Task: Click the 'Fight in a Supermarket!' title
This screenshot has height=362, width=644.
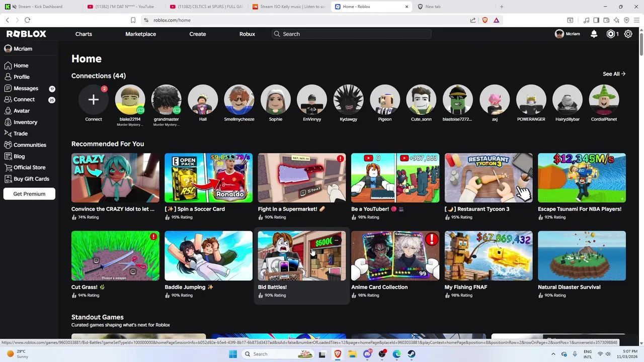Action: click(x=292, y=209)
